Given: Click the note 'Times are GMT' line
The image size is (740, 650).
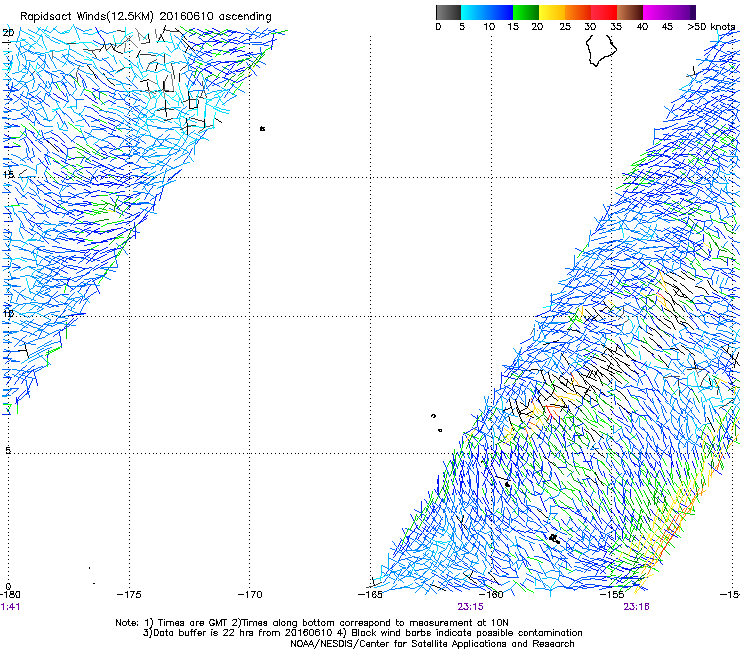Looking at the screenshot, I should 312,623.
